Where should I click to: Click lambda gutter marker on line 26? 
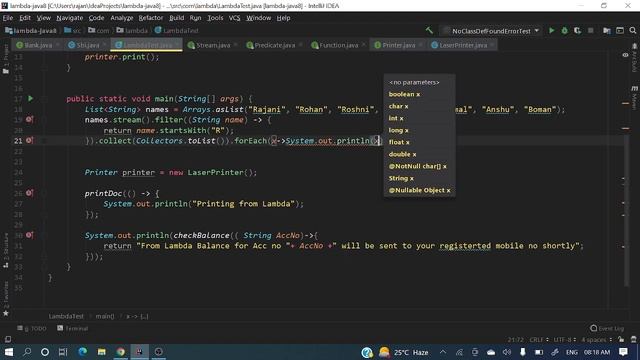tap(29, 193)
